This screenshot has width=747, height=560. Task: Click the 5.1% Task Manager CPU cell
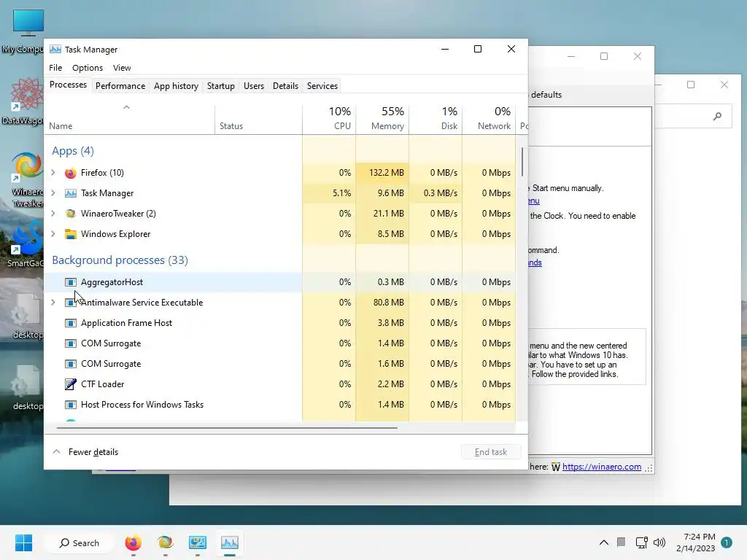click(x=329, y=193)
